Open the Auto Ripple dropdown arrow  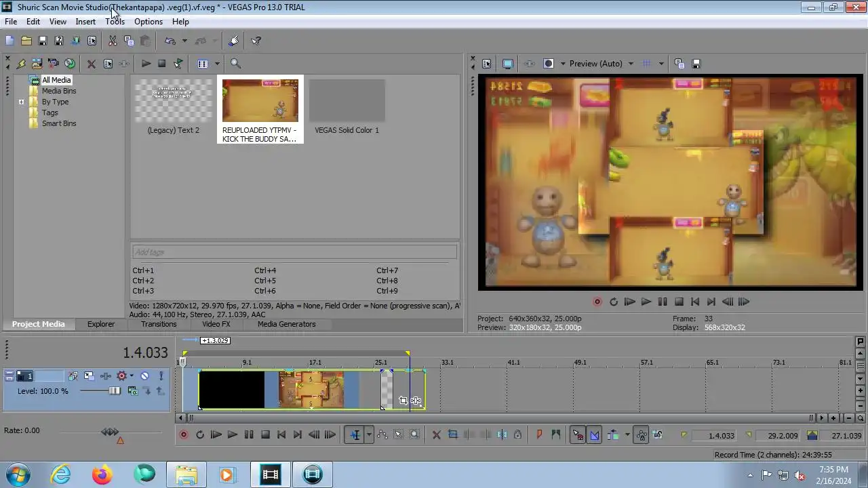point(627,435)
